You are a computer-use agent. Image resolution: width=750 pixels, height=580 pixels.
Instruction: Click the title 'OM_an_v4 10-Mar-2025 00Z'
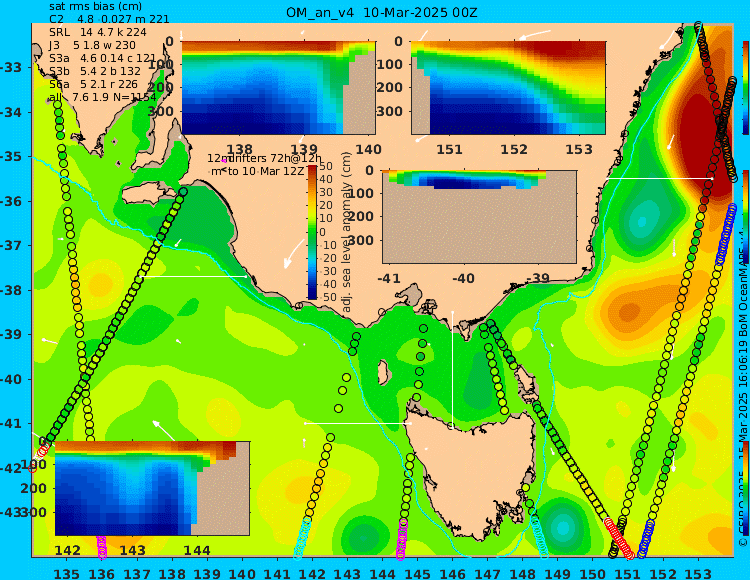[382, 12]
